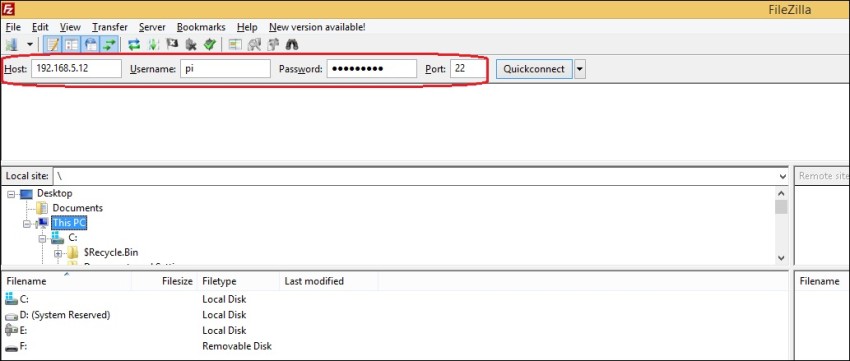Image resolution: width=850 pixels, height=361 pixels.
Task: Open Quickconnect history dropdown arrow
Action: 580,69
